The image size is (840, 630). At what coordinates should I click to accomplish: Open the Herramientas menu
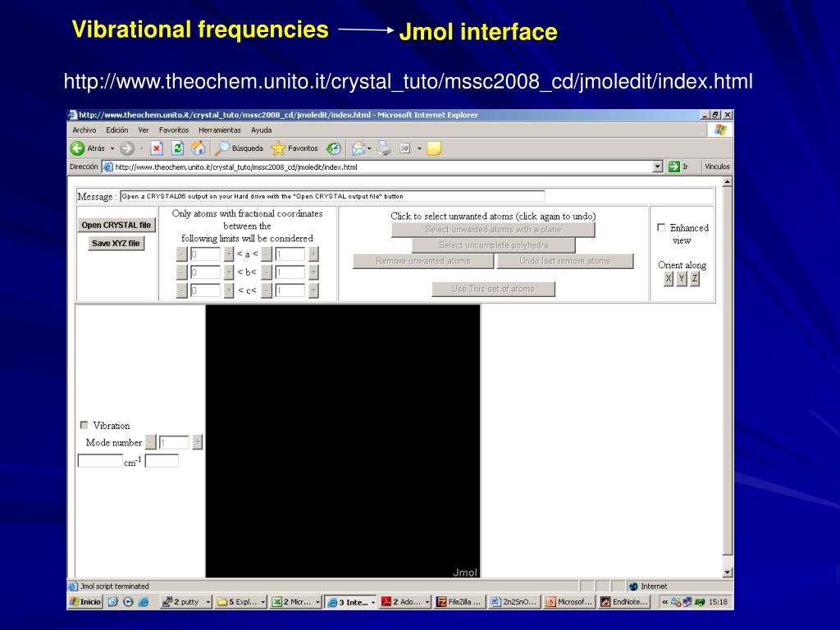(220, 130)
